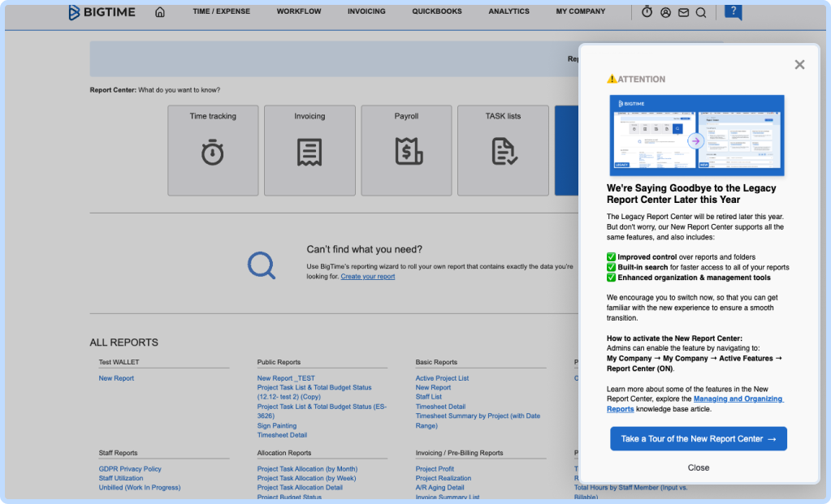This screenshot has width=831, height=504.
Task: Open the Project Realization report
Action: tap(443, 478)
